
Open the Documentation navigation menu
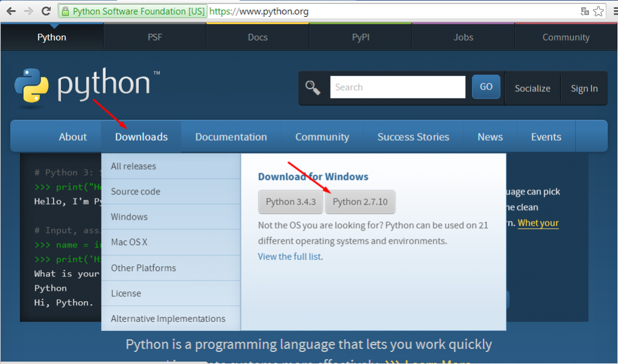(x=231, y=137)
